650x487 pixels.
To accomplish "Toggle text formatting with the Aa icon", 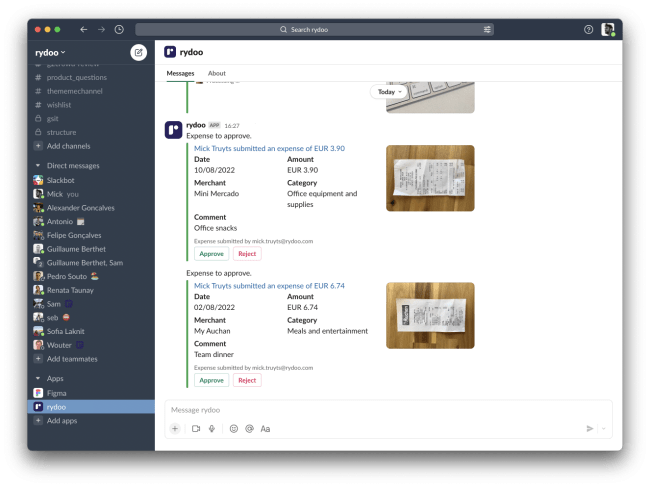I will (x=265, y=428).
